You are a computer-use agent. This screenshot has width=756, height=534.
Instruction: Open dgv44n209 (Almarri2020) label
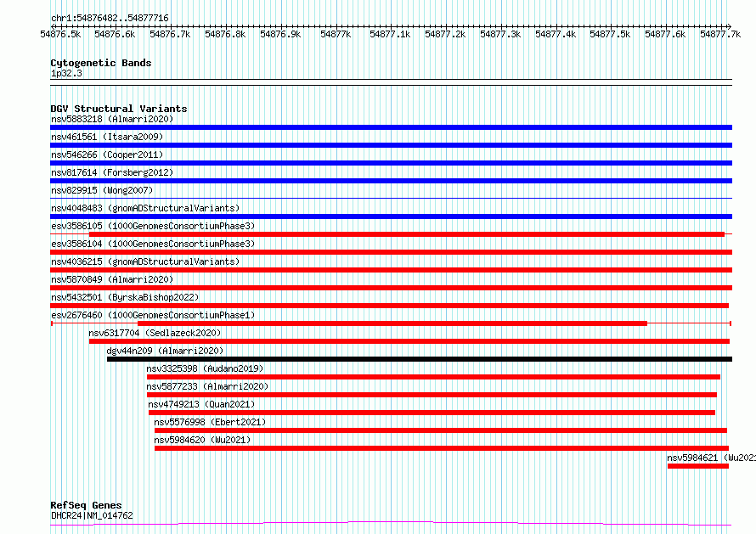pyautogui.click(x=165, y=351)
